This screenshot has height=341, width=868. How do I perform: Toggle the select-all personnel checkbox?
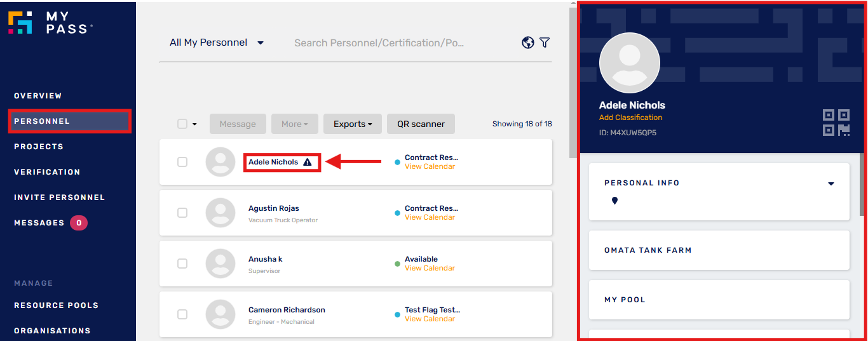point(182,124)
